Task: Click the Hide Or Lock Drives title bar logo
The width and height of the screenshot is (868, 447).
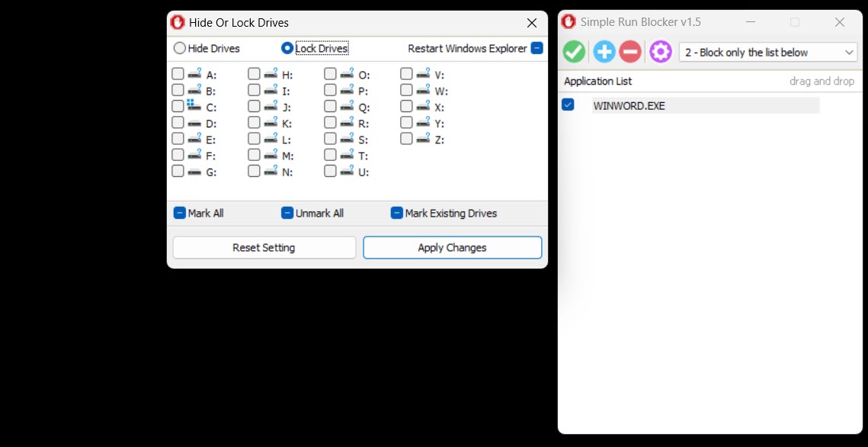Action: click(177, 22)
